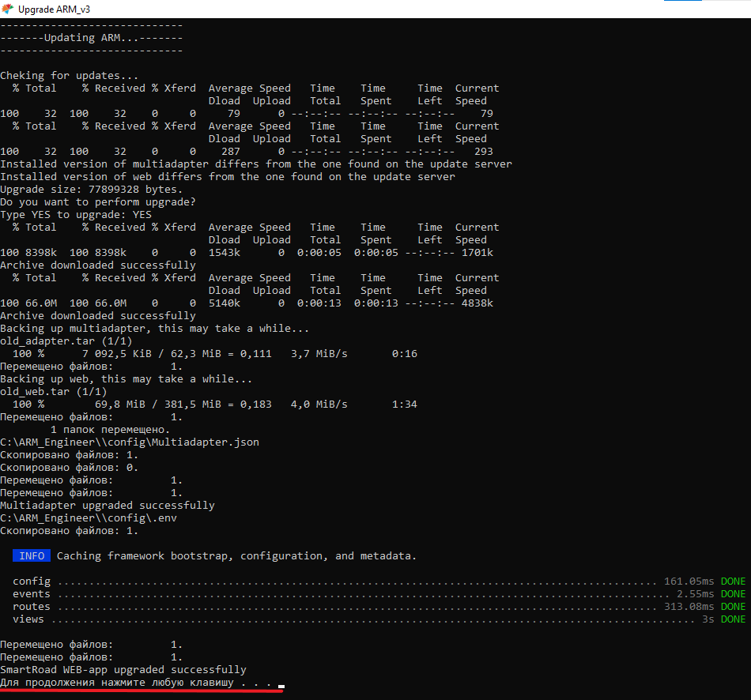Click the Multiadapter.json config path
The height and width of the screenshot is (700, 751).
[130, 442]
